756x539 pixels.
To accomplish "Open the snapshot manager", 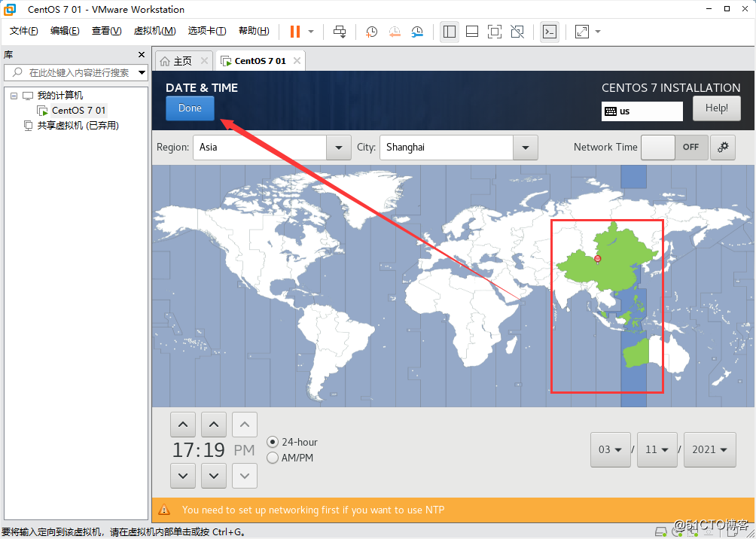I will coord(418,32).
